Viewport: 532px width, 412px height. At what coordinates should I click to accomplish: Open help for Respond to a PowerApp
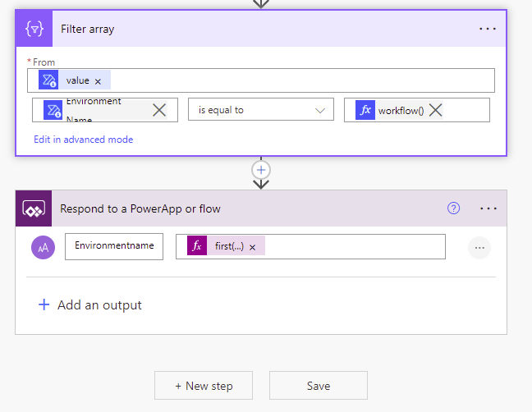point(454,208)
